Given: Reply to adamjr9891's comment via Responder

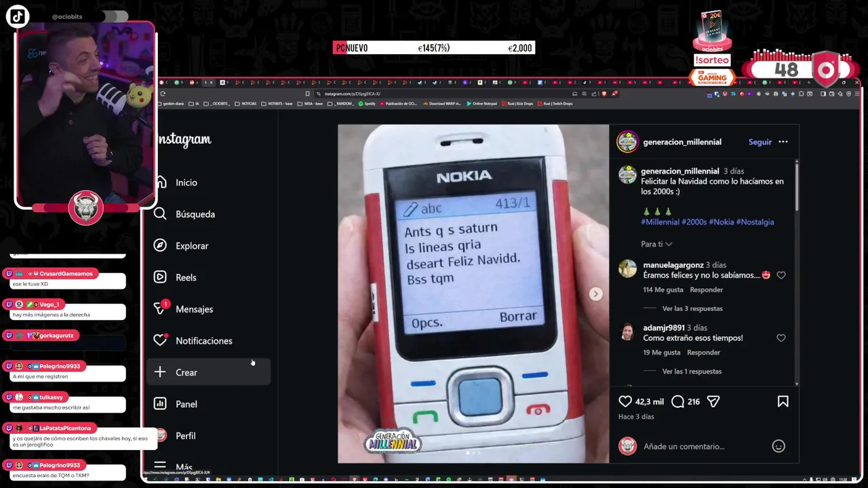Looking at the screenshot, I should [x=703, y=352].
